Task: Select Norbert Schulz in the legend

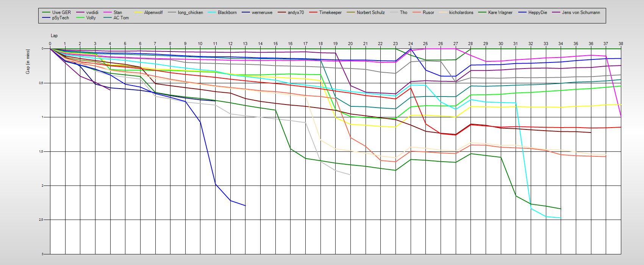Action: [x=370, y=12]
